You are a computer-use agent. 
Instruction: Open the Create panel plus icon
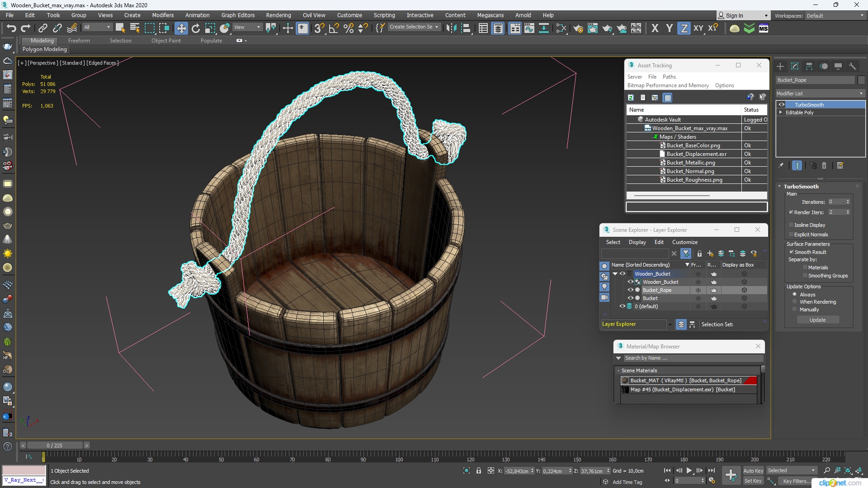pyautogui.click(x=780, y=66)
